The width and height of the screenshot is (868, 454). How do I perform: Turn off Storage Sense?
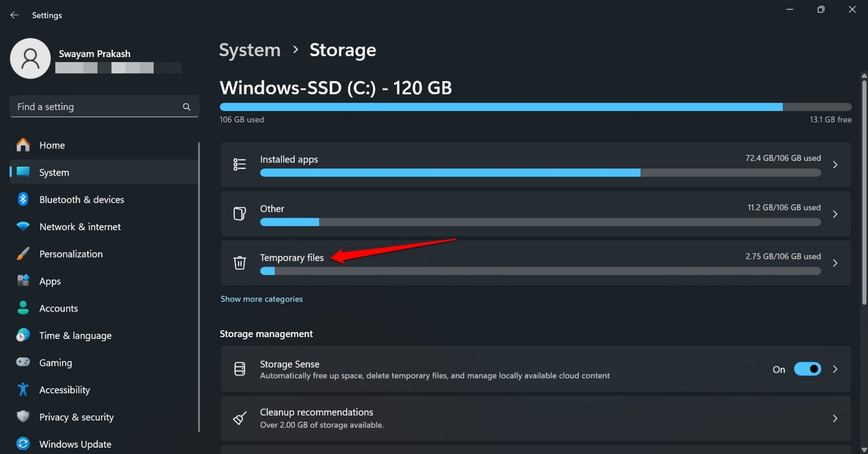click(x=807, y=369)
